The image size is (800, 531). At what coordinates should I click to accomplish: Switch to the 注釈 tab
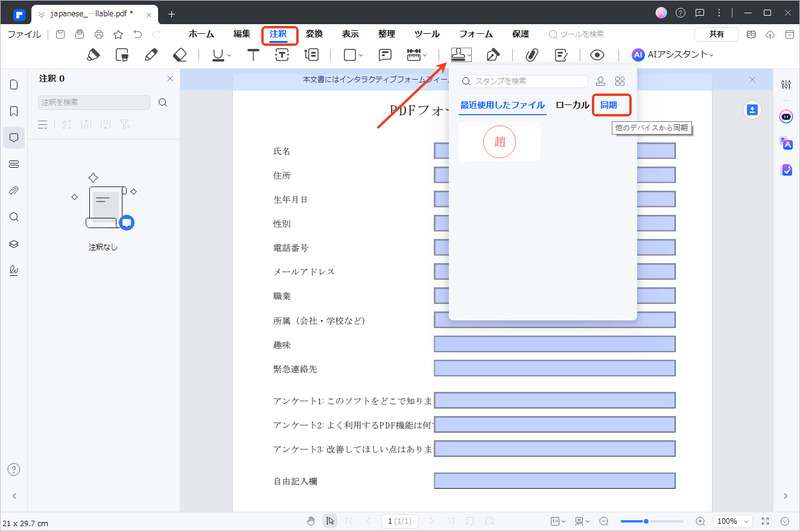point(279,34)
